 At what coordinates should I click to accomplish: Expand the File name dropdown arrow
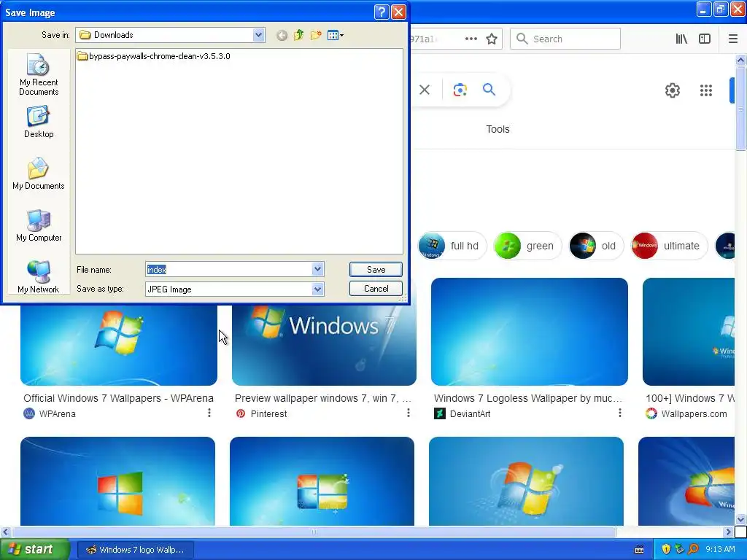[318, 270]
